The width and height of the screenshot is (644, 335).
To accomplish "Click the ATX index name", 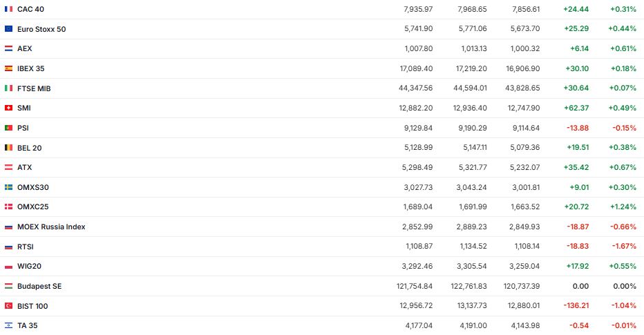I will [24, 167].
